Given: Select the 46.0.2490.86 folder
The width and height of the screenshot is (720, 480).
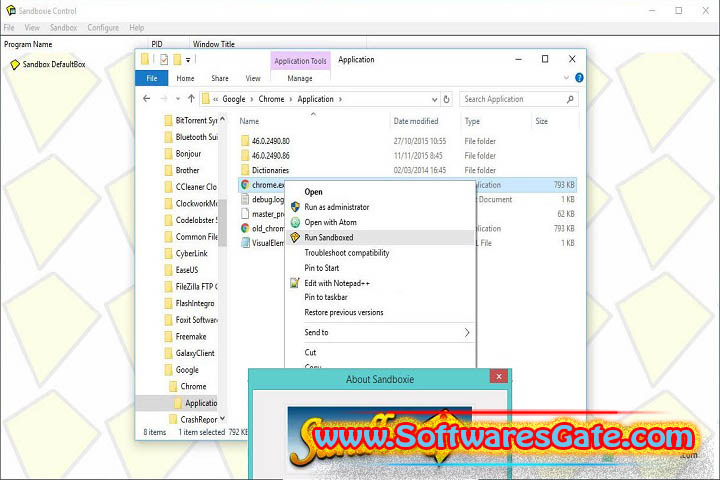Looking at the screenshot, I should point(270,156).
